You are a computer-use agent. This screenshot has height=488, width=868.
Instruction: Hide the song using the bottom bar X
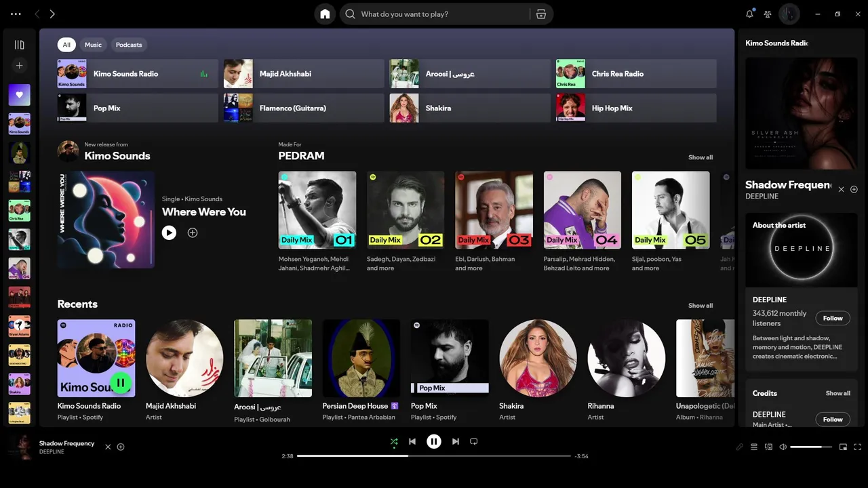coord(108,447)
